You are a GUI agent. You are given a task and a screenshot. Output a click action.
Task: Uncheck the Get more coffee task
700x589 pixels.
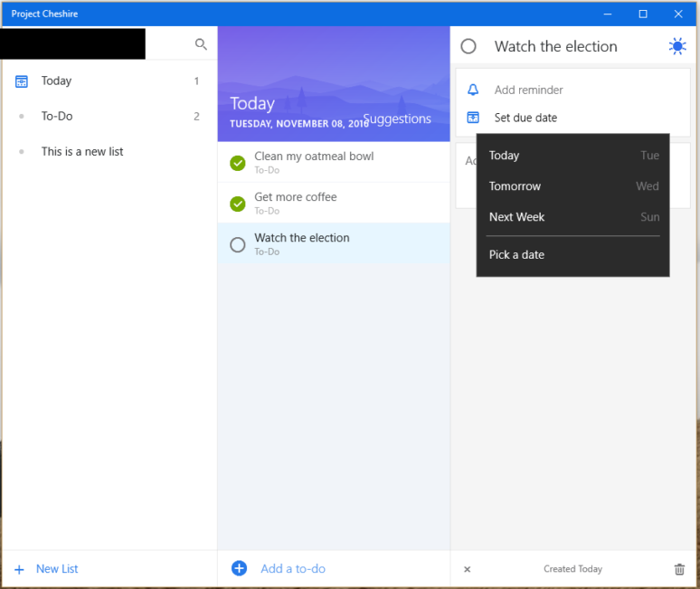[238, 204]
